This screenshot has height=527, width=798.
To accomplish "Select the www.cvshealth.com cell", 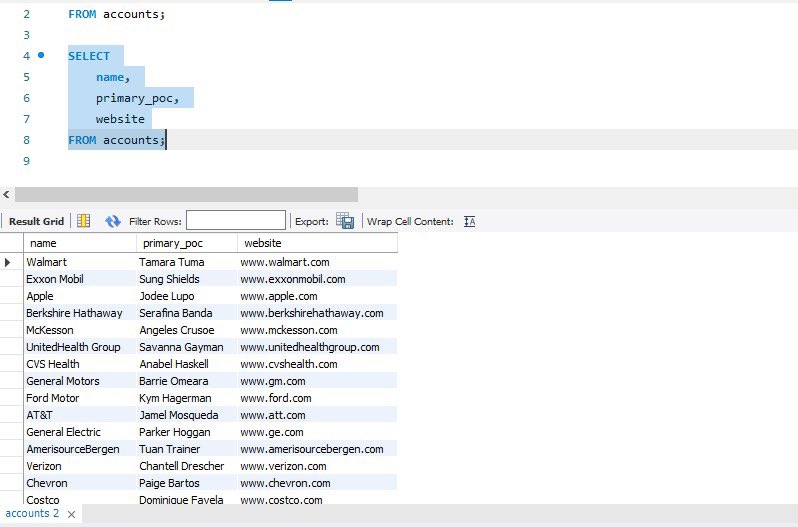I will coord(317,364).
